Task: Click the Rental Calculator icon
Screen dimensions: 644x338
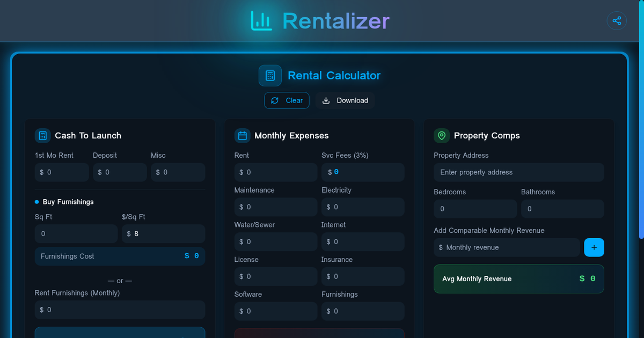Action: tap(270, 76)
